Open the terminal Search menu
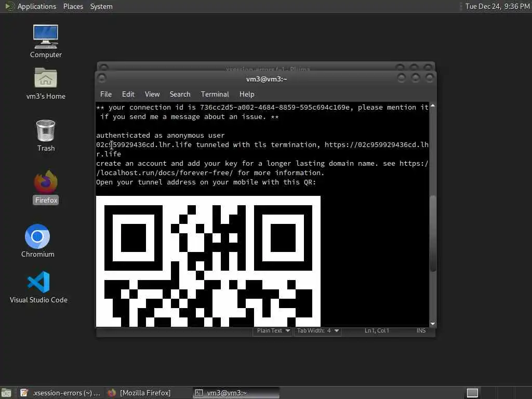 (x=180, y=95)
